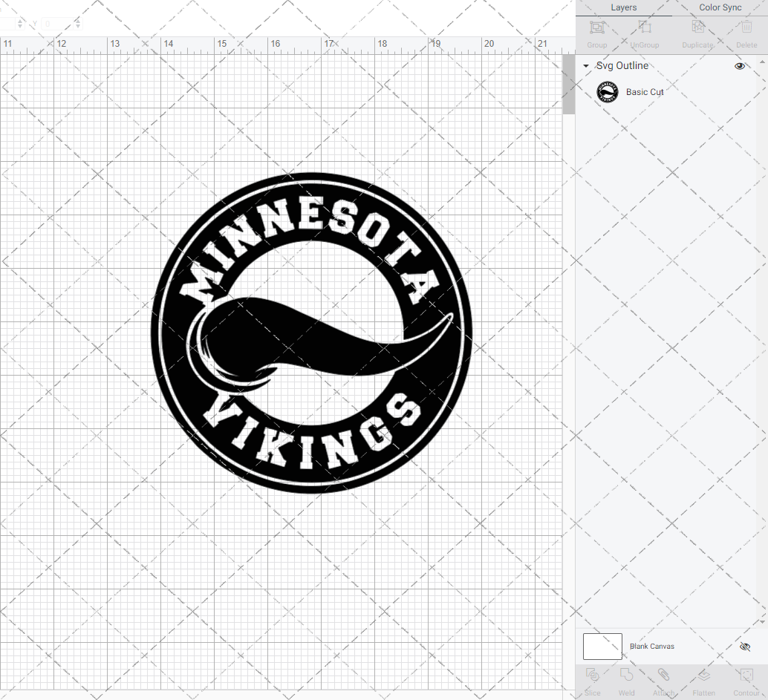Viewport: 768px width, 700px height.
Task: Select the Flatten tool
Action: click(703, 682)
